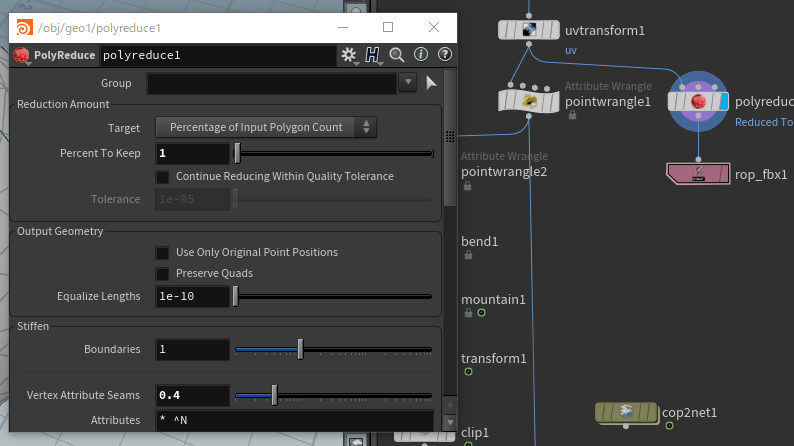This screenshot has width=794, height=446.
Task: Click the Attributes text field
Action: point(294,420)
